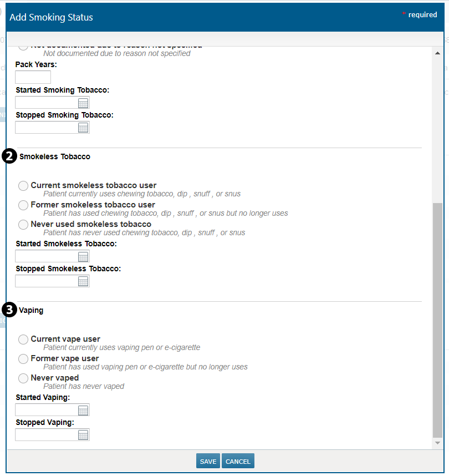This screenshot has width=449, height=476.
Task: Cancel adding smoking status
Action: [238, 461]
